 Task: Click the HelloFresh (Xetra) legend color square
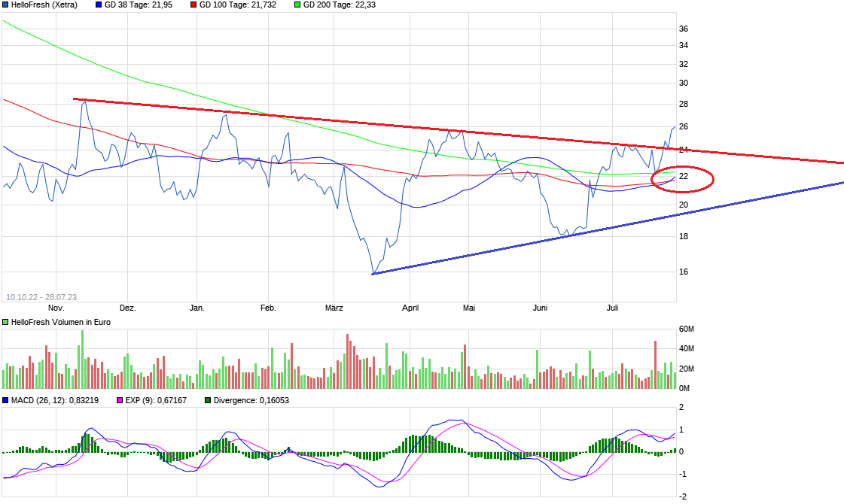pos(5,5)
